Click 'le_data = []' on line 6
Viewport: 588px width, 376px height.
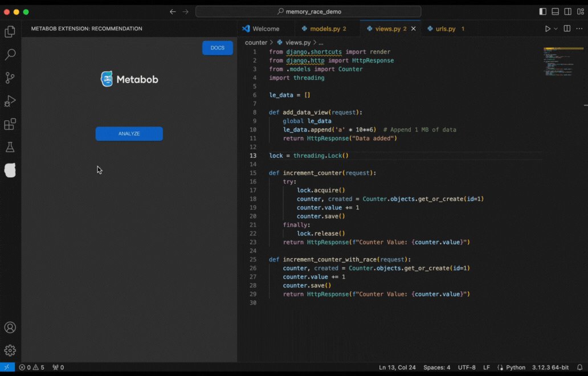289,95
